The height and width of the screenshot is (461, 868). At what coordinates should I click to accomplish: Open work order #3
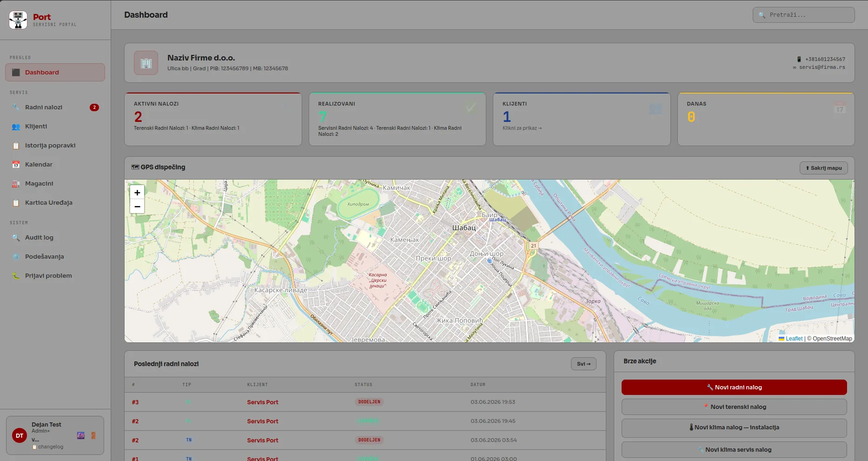coord(135,402)
